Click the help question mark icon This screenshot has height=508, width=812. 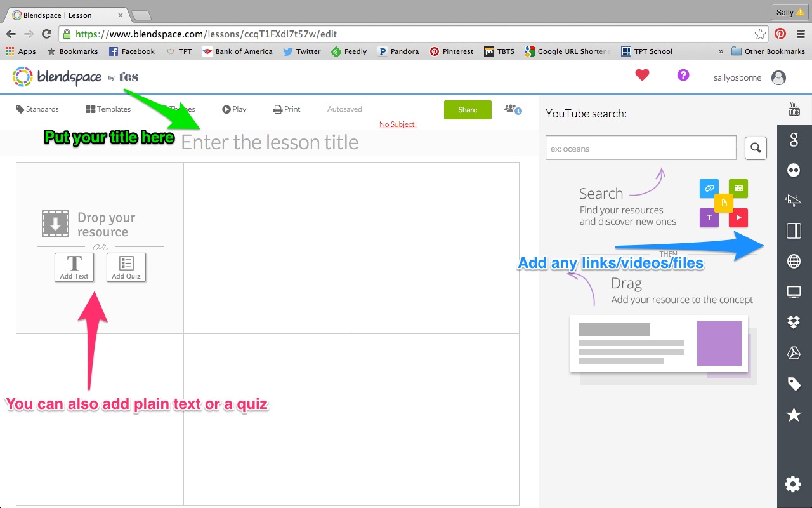coord(683,75)
